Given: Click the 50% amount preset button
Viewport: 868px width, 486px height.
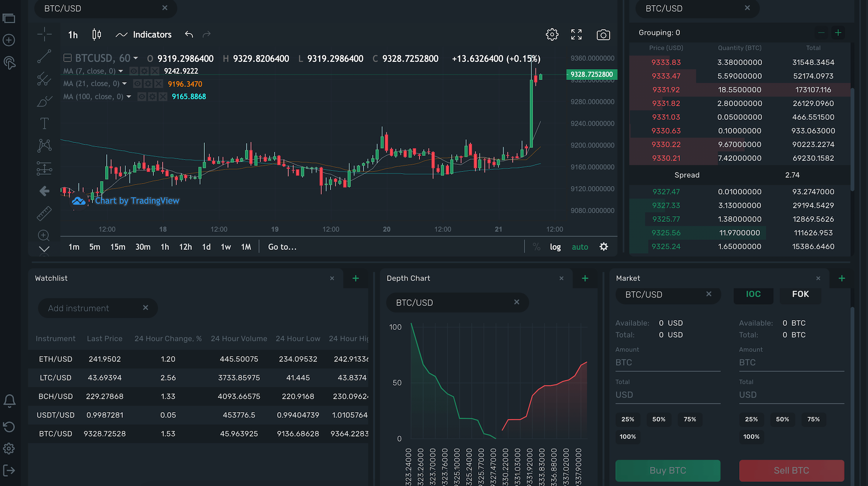Looking at the screenshot, I should tap(659, 419).
